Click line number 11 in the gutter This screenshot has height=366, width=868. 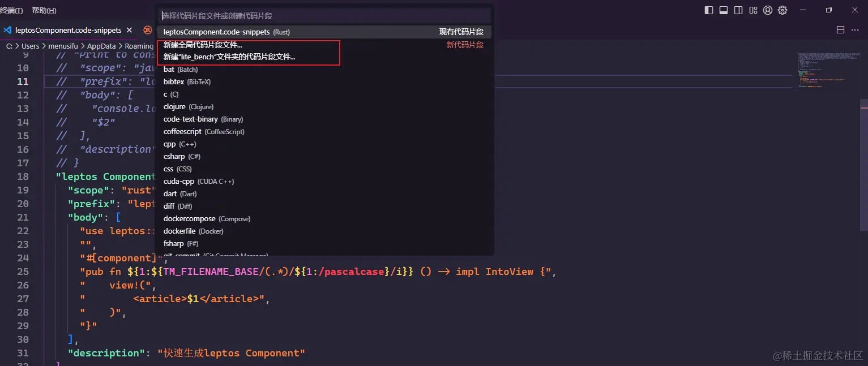23,81
